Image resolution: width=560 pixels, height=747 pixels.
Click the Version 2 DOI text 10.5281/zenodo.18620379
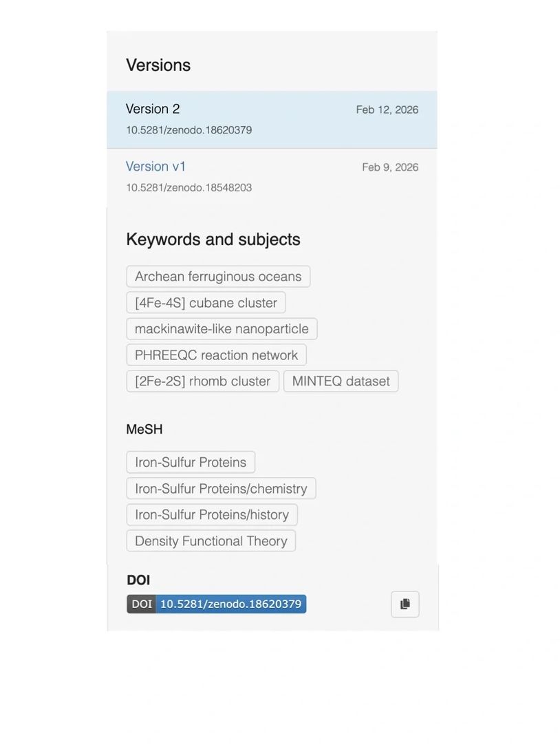click(x=189, y=130)
